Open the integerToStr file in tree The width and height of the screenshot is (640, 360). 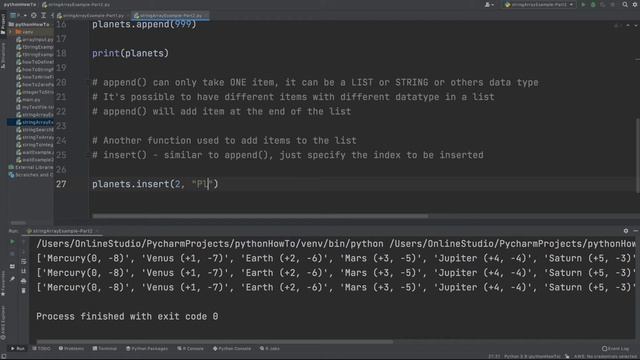[x=34, y=92]
